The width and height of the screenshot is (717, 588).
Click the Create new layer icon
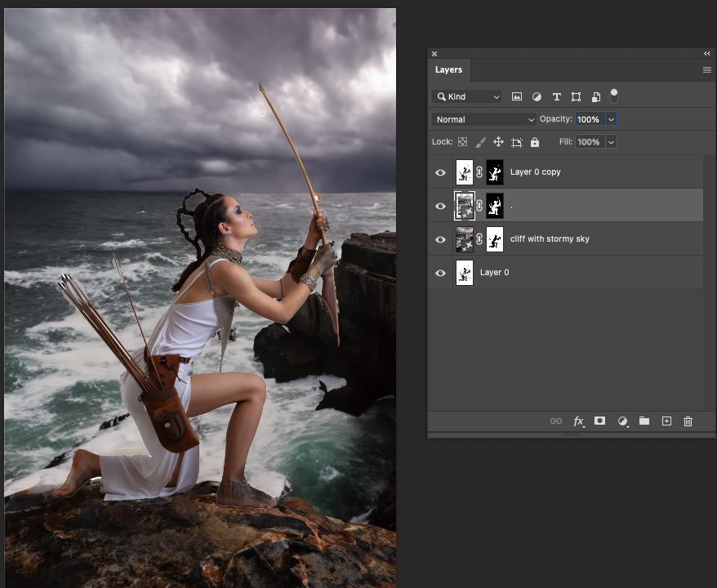[666, 421]
